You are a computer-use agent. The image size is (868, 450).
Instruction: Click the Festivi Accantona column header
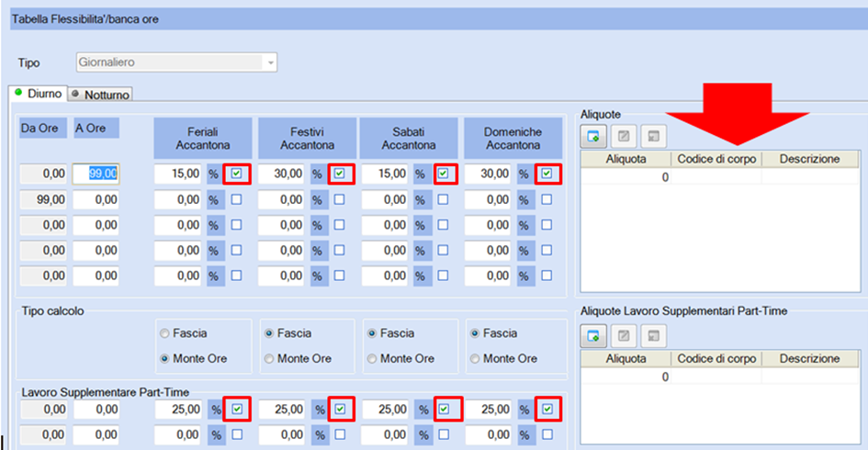(307, 139)
